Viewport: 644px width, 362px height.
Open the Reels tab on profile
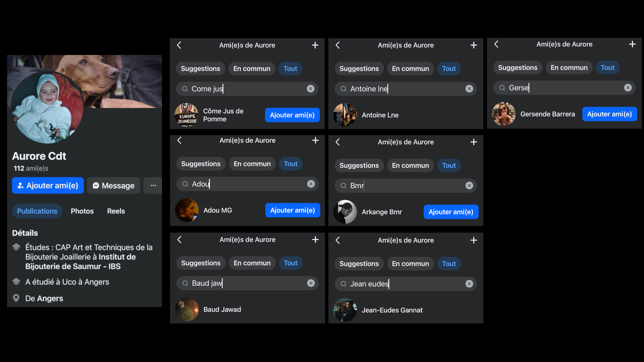[x=116, y=211]
